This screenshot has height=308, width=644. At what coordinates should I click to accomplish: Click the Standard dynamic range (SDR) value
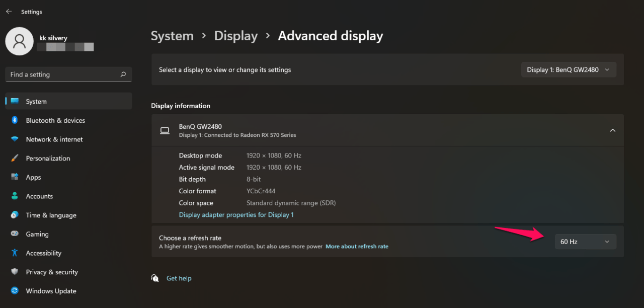pos(291,203)
